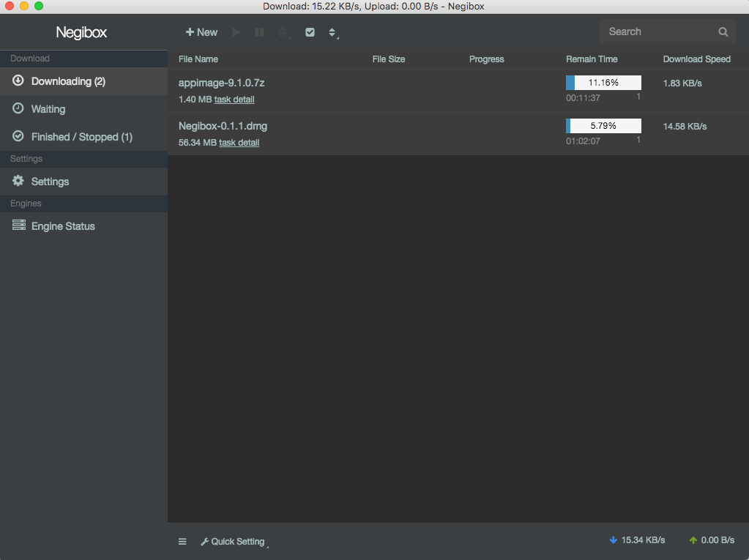
Task: Close the Negibox window
Action: point(9,6)
